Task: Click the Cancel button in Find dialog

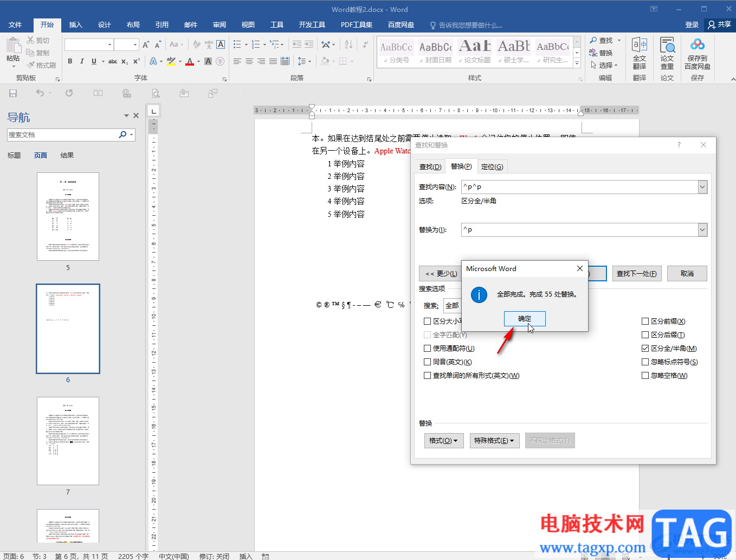Action: pos(687,273)
